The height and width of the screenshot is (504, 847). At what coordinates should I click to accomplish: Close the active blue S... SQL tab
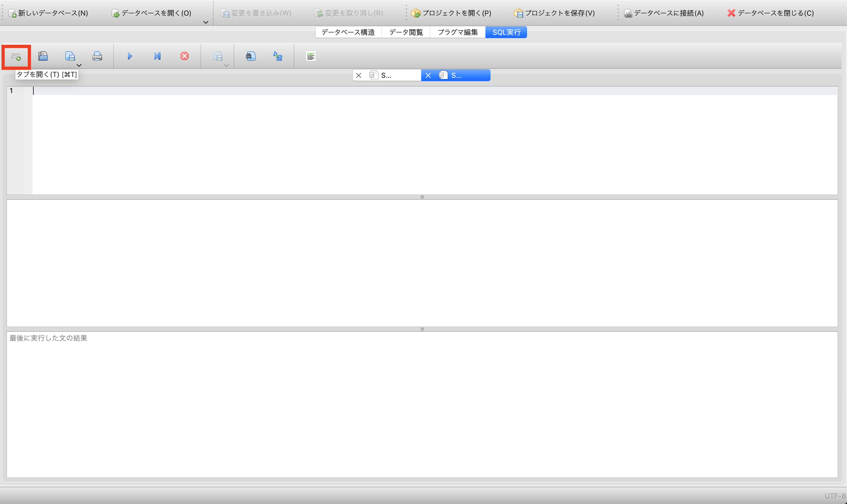tap(428, 75)
